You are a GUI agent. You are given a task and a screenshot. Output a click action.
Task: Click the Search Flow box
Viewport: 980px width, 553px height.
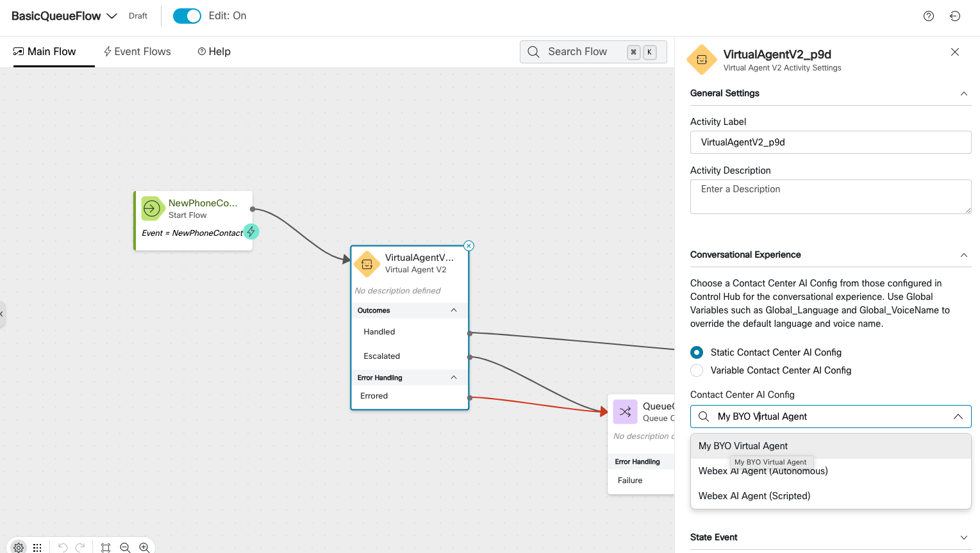coord(593,52)
